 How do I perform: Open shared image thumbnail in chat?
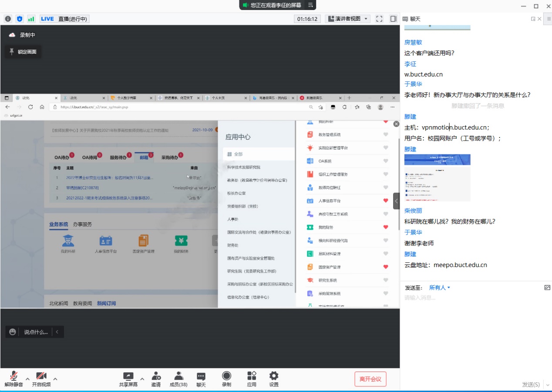437,178
